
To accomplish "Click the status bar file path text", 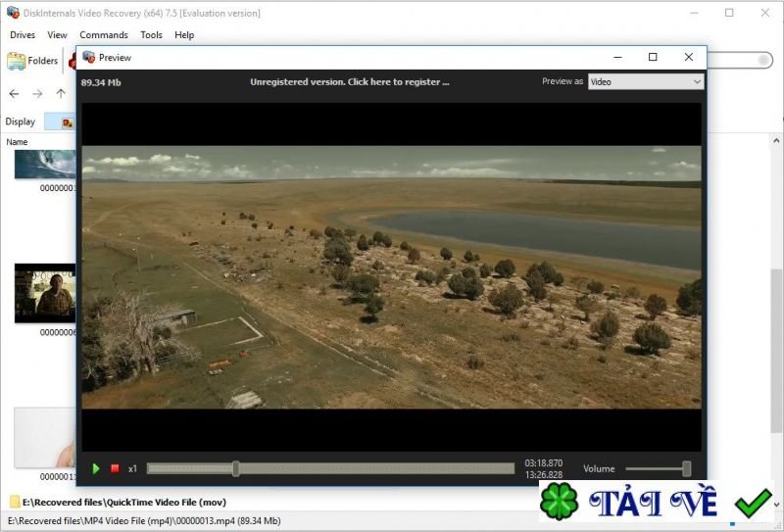I will pos(144,521).
